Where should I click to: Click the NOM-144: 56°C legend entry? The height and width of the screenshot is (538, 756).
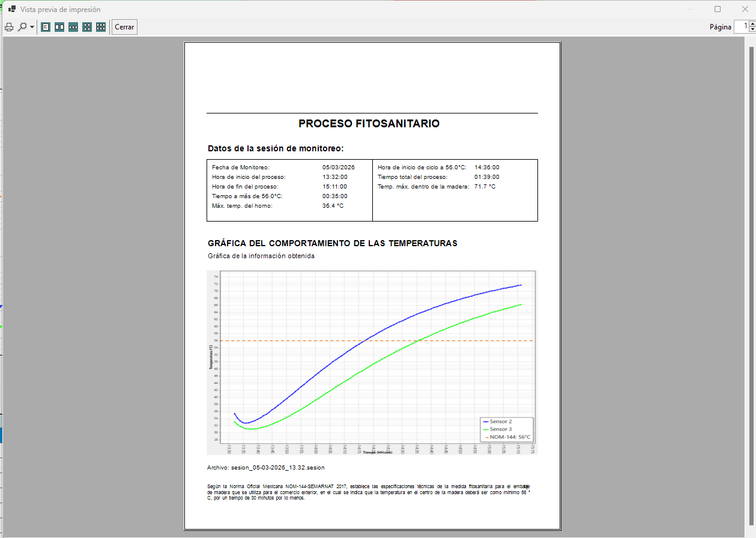pos(507,437)
